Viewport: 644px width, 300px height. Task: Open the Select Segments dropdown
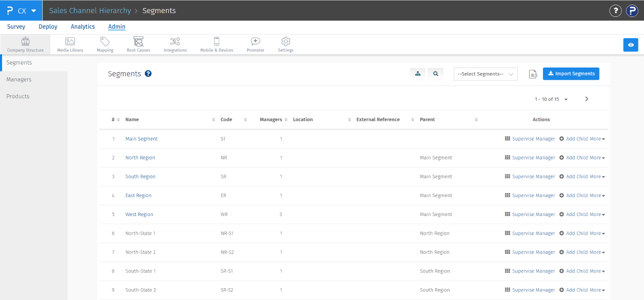pyautogui.click(x=486, y=74)
